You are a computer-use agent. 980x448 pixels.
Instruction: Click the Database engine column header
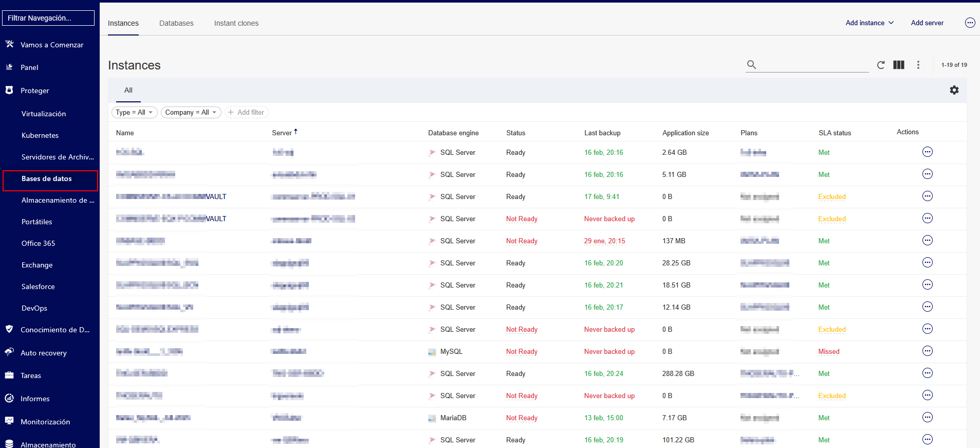(453, 133)
